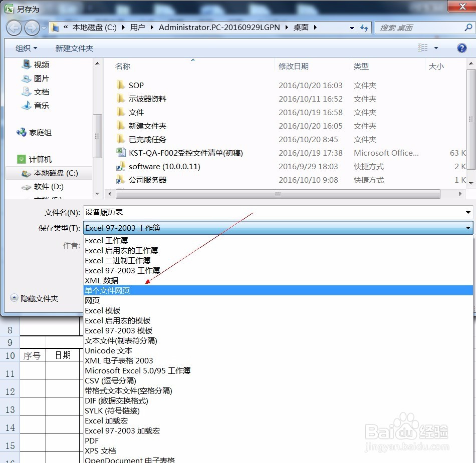Click the Excel icon in dialog title bar
Screen dimensions: 476x463
[x=9, y=9]
